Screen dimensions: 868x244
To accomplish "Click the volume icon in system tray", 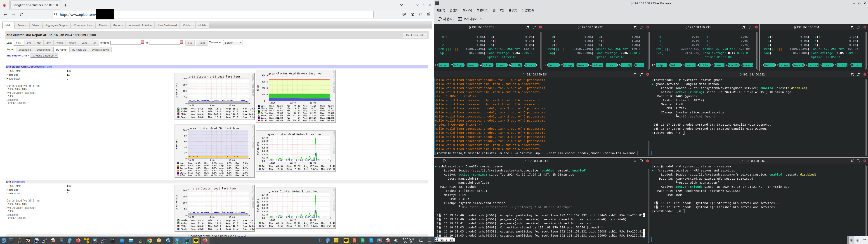I will pos(396,240).
